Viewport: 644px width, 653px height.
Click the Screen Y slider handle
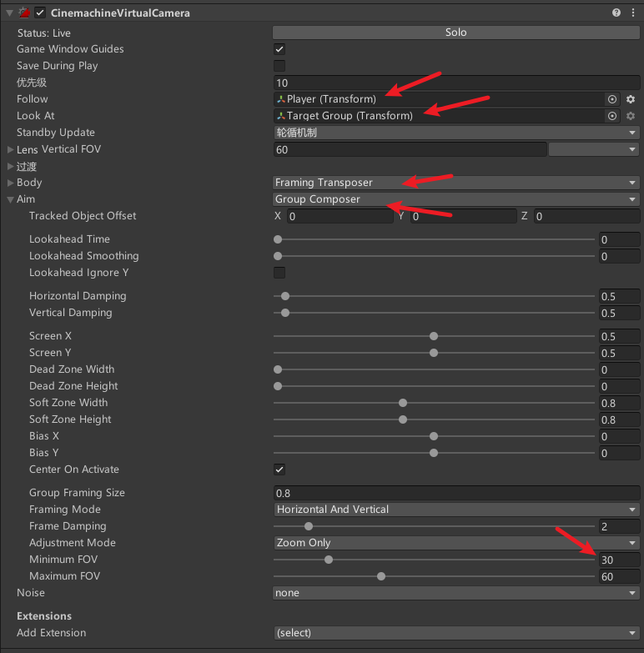point(434,353)
